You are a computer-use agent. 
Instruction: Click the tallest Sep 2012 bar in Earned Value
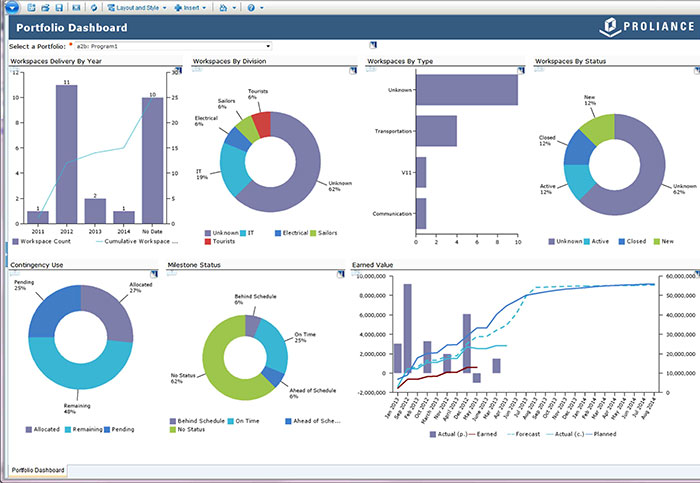407,329
